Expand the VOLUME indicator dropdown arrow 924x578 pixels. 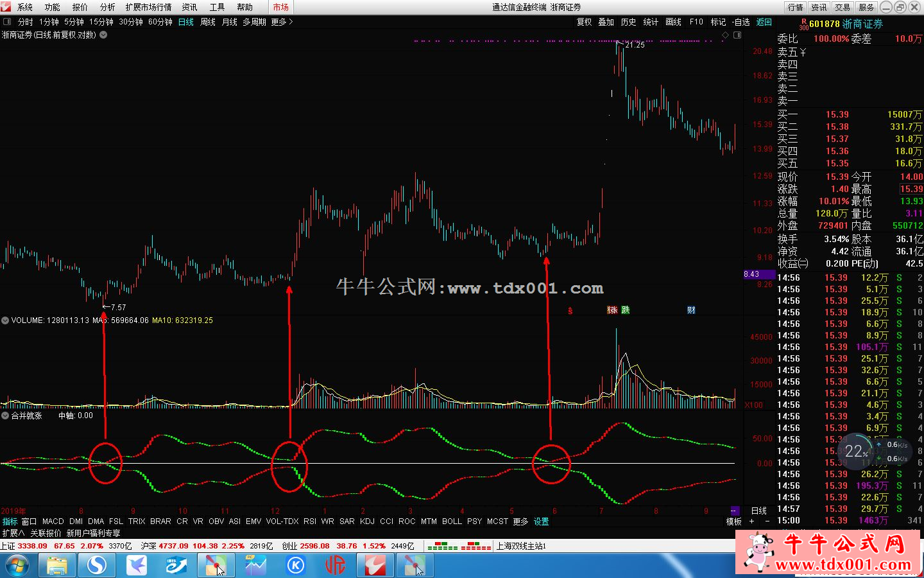click(x=5, y=320)
